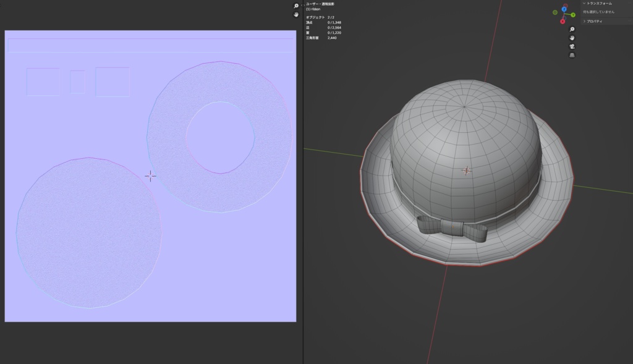Screen dimensions: 633x364
Task: Click the solid circular UV island
Action: click(x=88, y=233)
